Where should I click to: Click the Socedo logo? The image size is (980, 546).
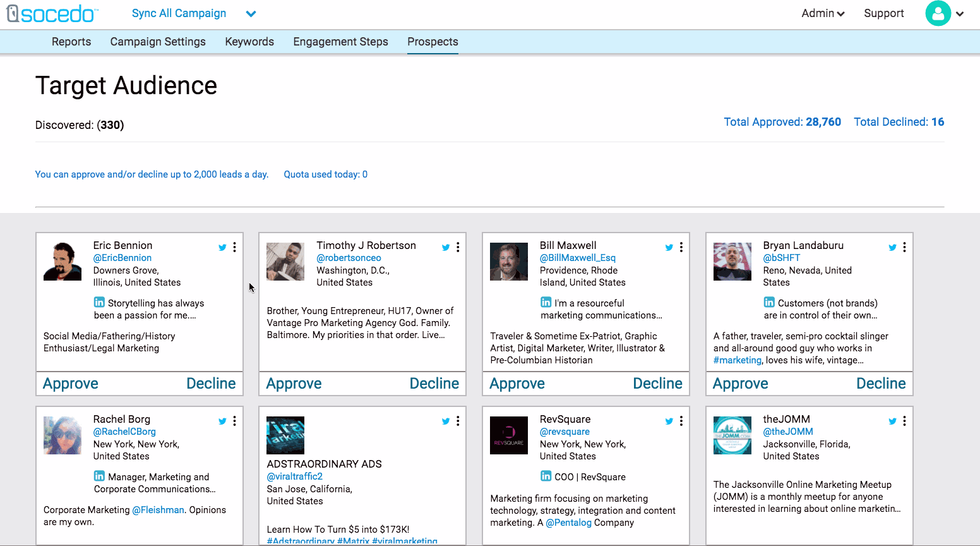[52, 13]
